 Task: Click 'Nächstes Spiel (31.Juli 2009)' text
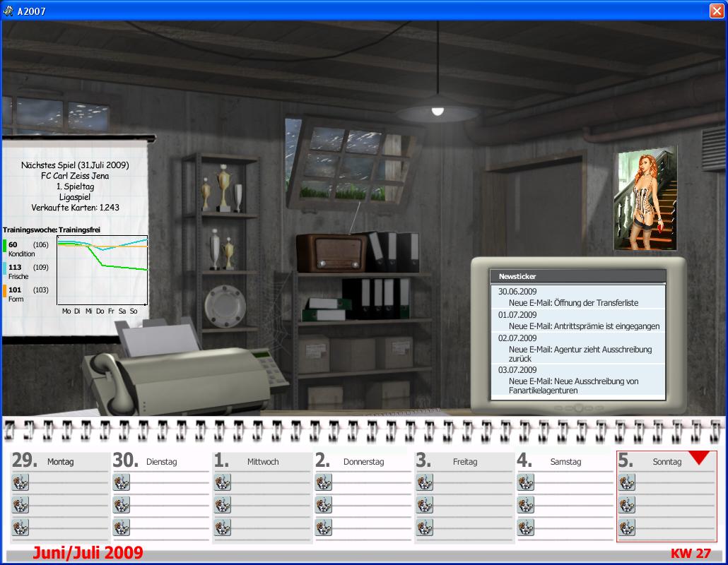[75, 165]
